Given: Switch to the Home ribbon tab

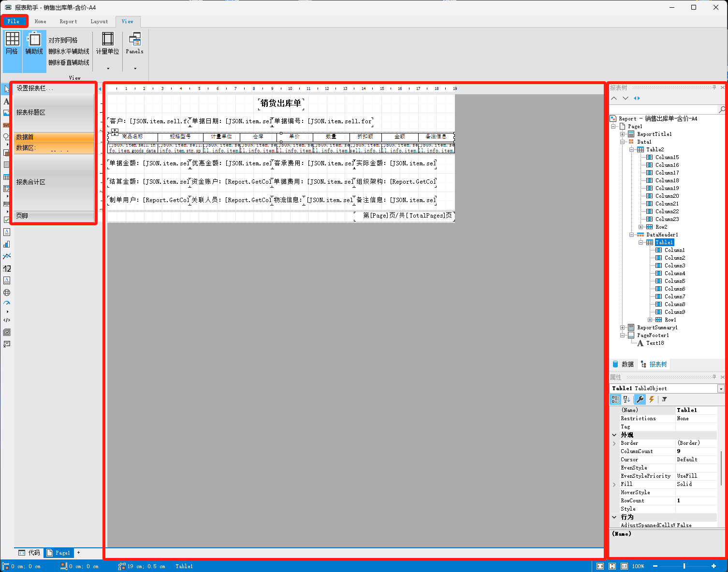Looking at the screenshot, I should pyautogui.click(x=41, y=21).
